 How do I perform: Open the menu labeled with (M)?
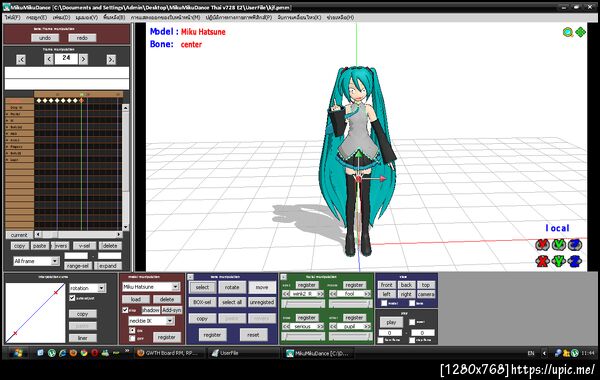[x=165, y=17]
